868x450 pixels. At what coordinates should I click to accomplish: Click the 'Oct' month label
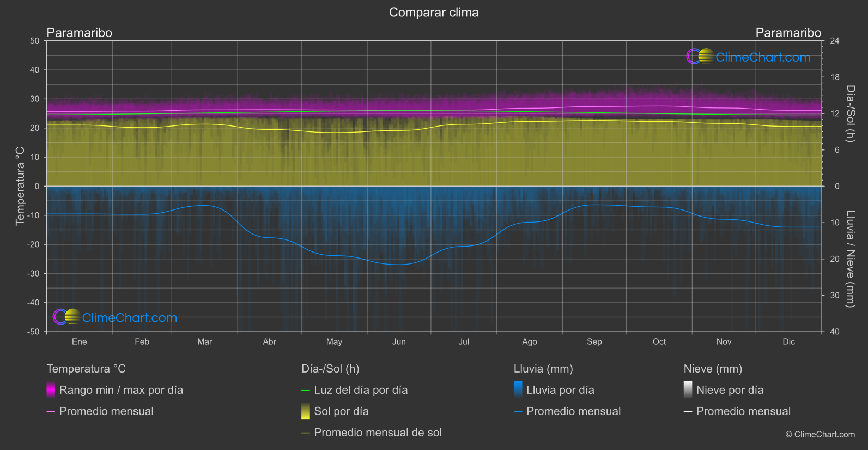click(x=659, y=341)
